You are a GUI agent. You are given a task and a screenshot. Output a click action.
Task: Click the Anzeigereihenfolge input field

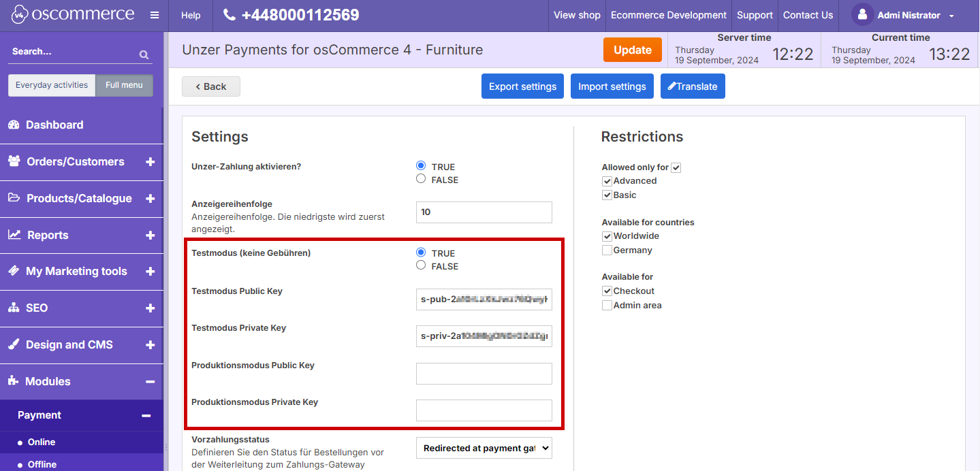[484, 212]
